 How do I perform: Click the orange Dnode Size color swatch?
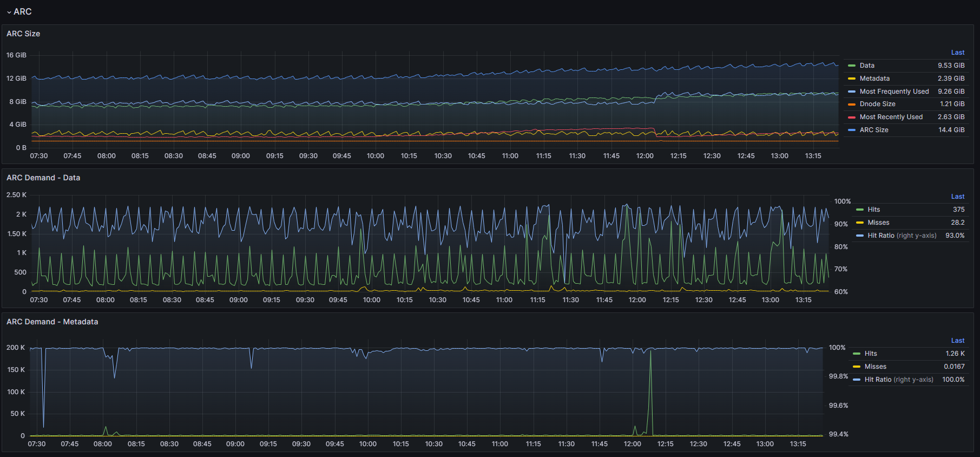coord(852,104)
